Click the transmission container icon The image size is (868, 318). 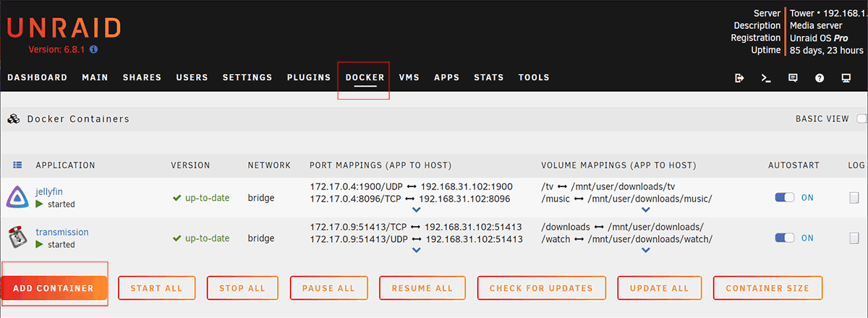pyautogui.click(x=17, y=238)
